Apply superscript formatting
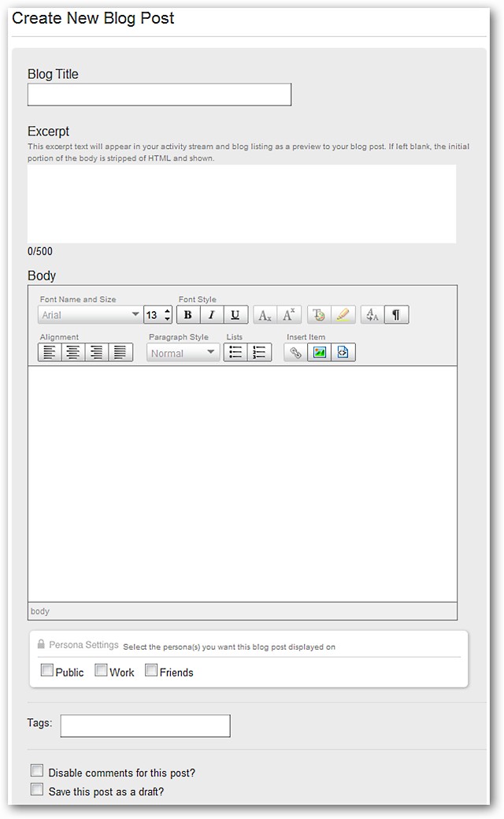Viewport: 504px width, 819px height. coord(289,315)
